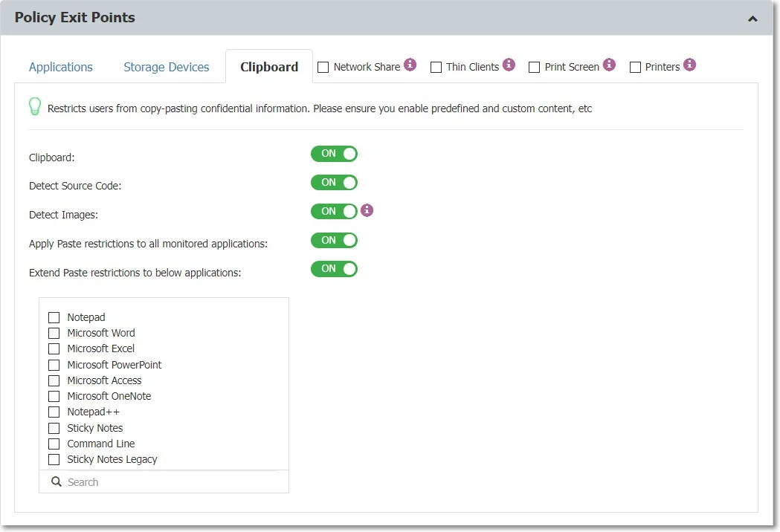Click the info icon next to Print Screen
The width and height of the screenshot is (780, 532).
click(610, 65)
